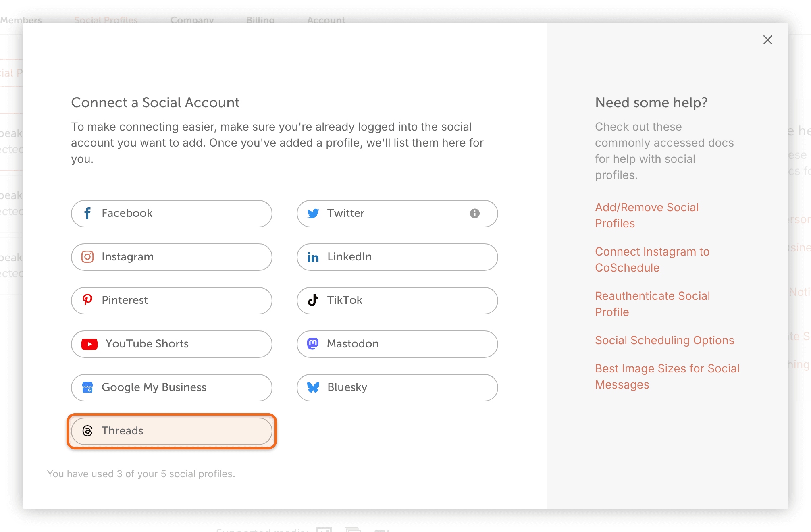
Task: Open Reauthenticate Social Profile help link
Action: (x=652, y=304)
